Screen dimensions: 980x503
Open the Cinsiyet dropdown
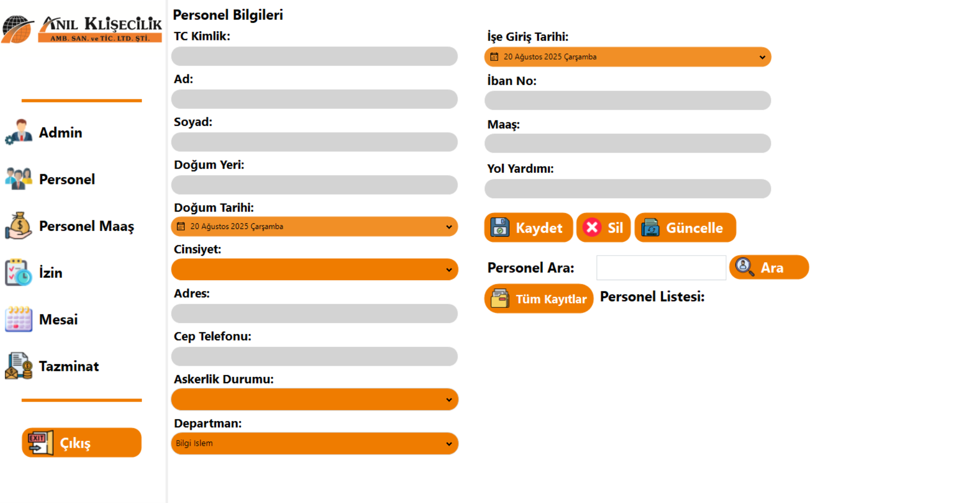(314, 269)
